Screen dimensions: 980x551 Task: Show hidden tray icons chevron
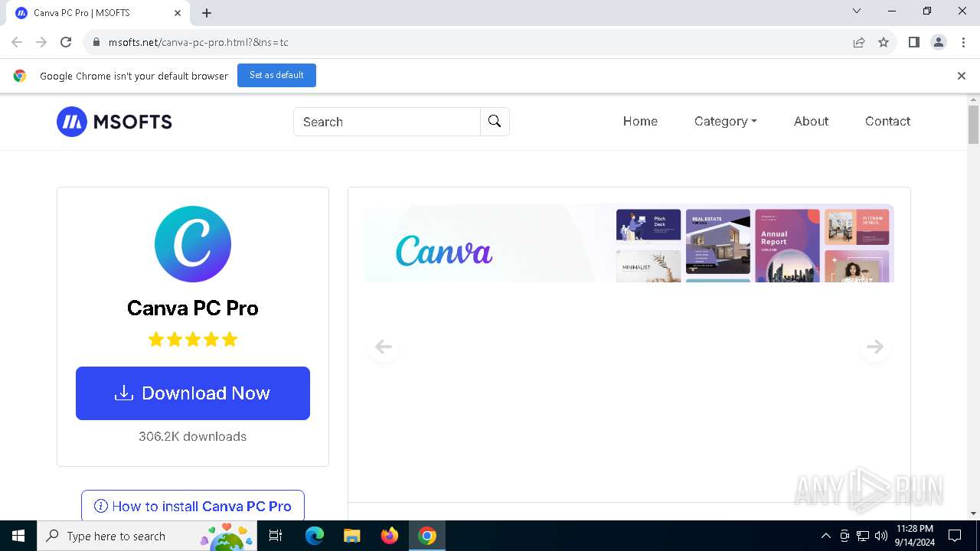(x=826, y=536)
